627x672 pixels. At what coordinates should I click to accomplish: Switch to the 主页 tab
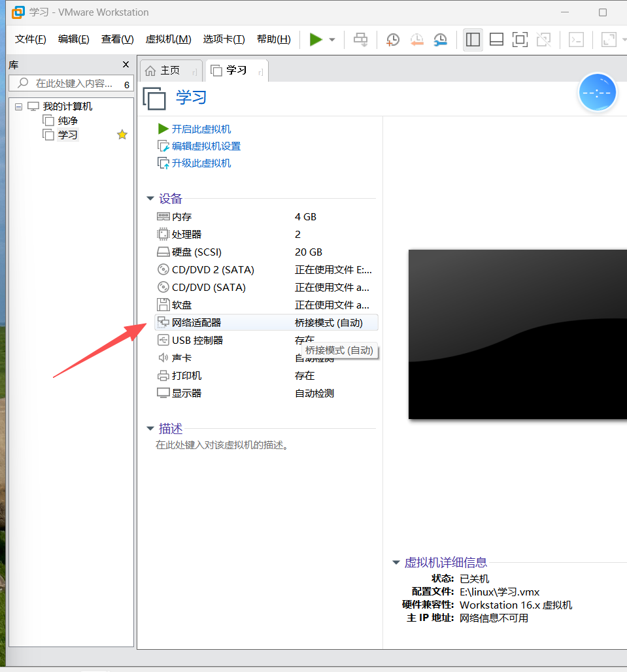(170, 71)
